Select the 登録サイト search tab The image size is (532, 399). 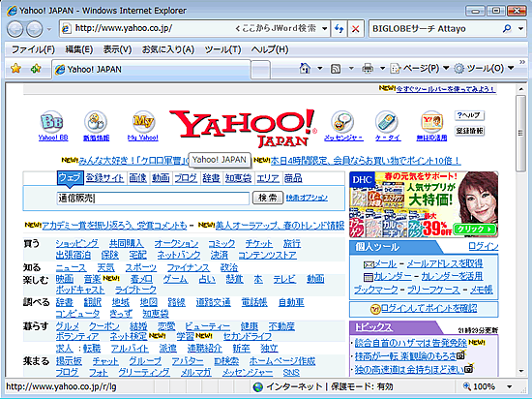point(104,178)
